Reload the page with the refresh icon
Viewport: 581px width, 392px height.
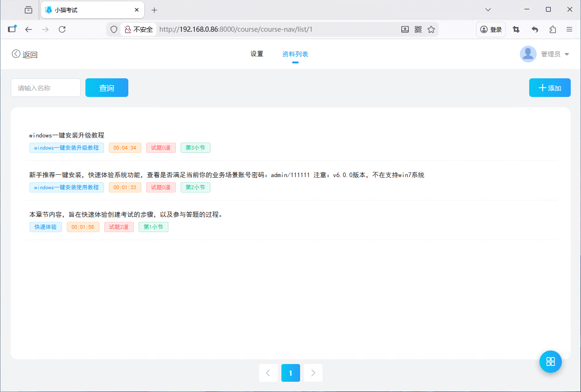[62, 29]
